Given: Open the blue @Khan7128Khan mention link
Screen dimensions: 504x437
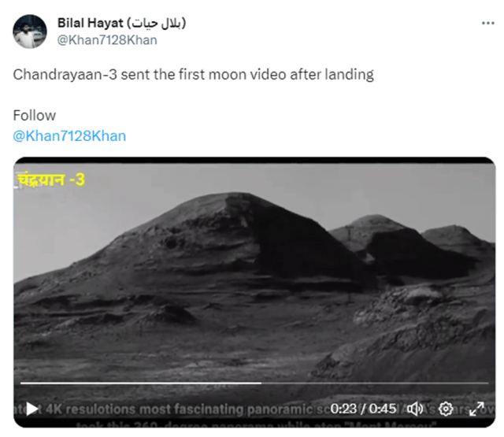Looking at the screenshot, I should [69, 136].
